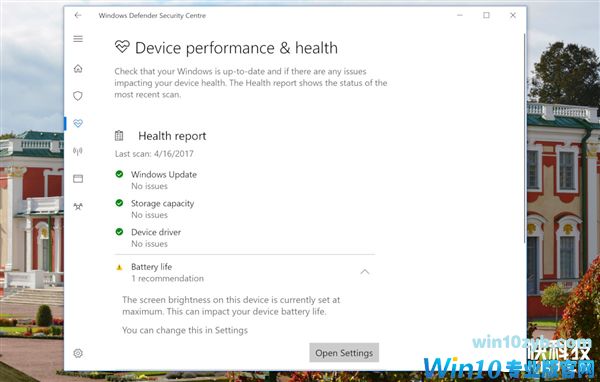Click green check icon next to Device driver
Screen dimensions: 600x382
tap(119, 232)
